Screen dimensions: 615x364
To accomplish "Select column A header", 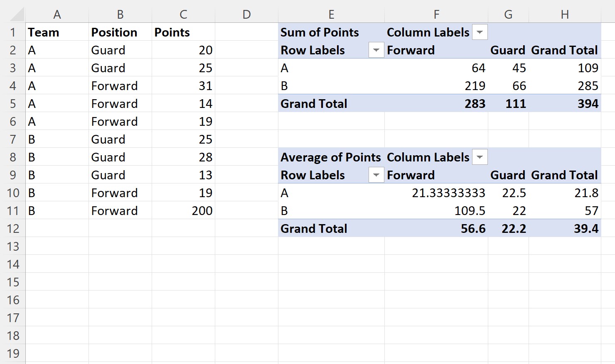I will pos(57,15).
